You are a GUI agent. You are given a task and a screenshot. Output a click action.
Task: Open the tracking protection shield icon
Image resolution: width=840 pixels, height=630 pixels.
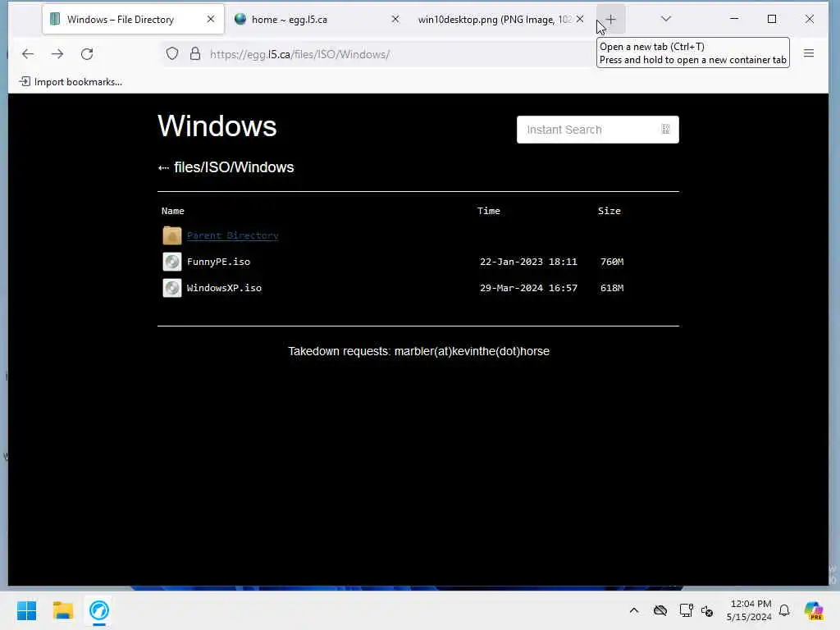coord(172,54)
